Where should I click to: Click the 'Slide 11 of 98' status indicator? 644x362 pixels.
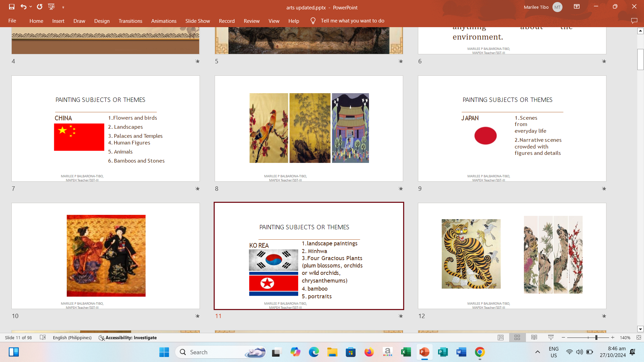pyautogui.click(x=18, y=338)
